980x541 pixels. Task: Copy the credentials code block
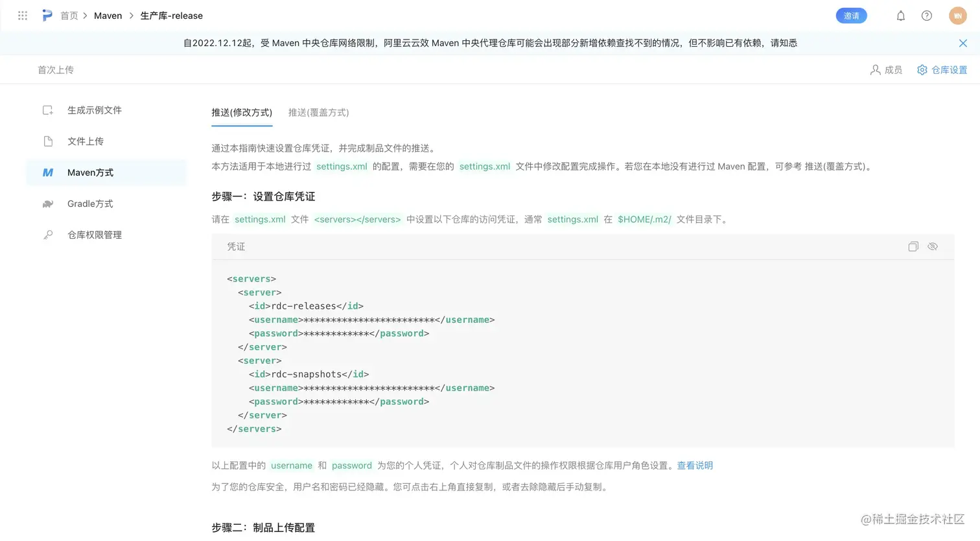coord(913,246)
